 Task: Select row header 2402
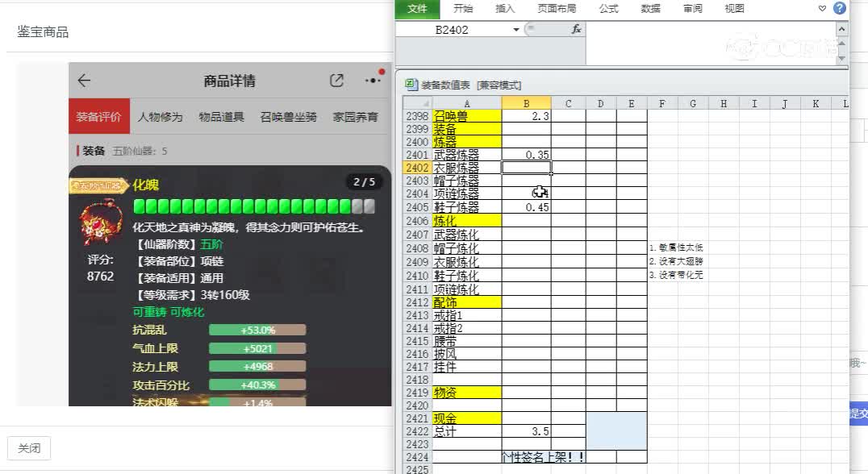(417, 168)
